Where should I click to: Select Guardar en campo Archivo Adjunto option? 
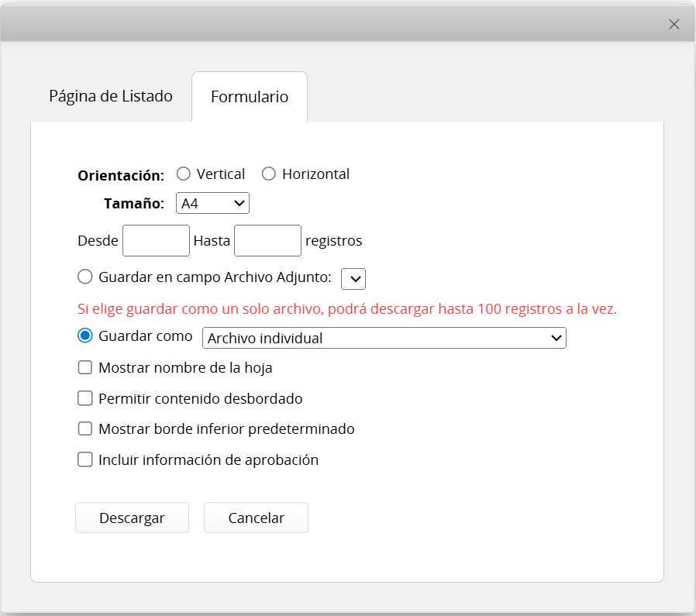click(x=85, y=277)
